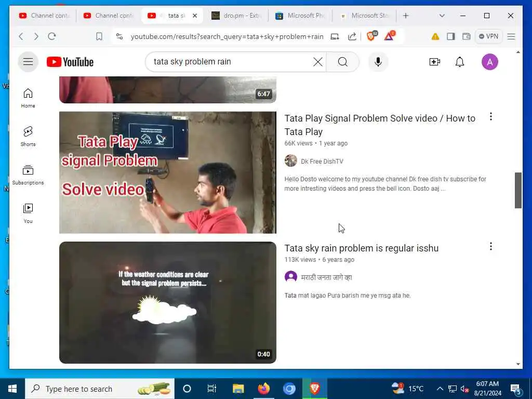Share this page from the address bar
532x399 pixels.
tap(352, 36)
